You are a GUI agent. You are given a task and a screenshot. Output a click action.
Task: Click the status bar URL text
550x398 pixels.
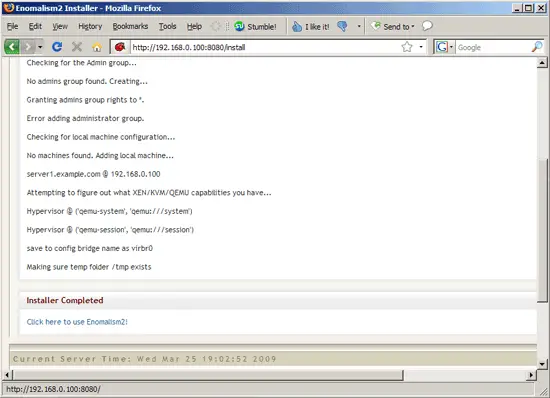click(53, 389)
